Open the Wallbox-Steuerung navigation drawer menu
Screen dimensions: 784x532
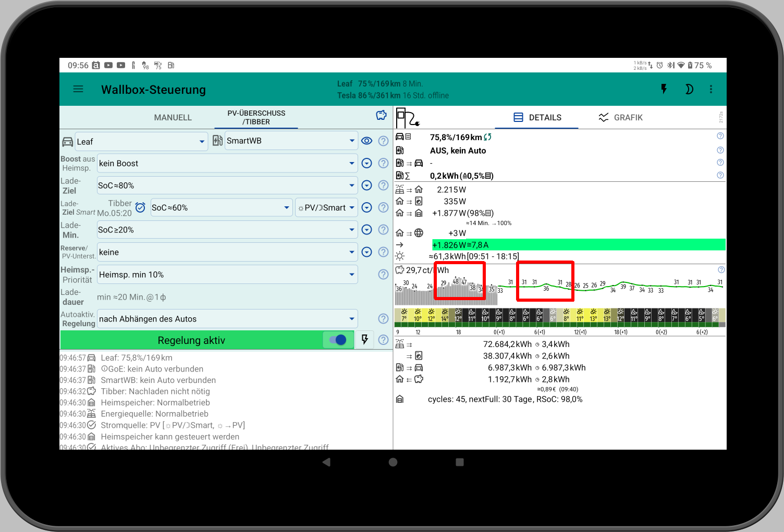[78, 89]
